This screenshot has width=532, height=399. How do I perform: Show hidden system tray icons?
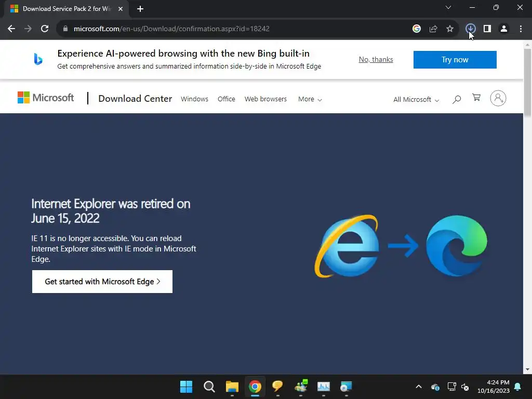click(x=419, y=387)
